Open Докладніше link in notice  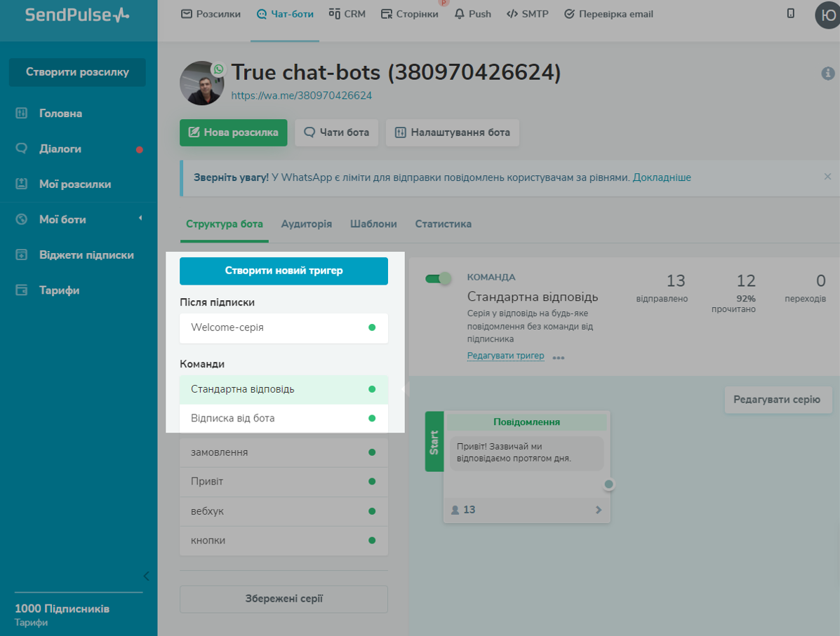(662, 177)
